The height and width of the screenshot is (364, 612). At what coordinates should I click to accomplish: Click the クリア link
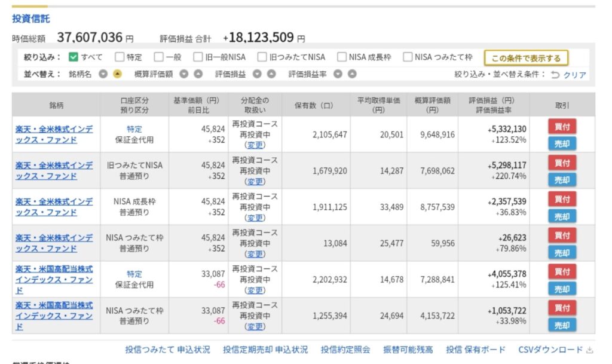point(574,75)
